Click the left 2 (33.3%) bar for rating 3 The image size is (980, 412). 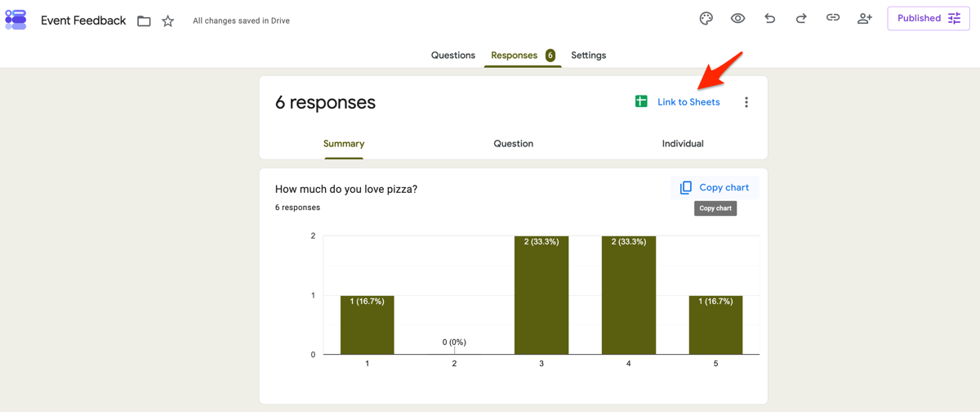[x=541, y=295]
